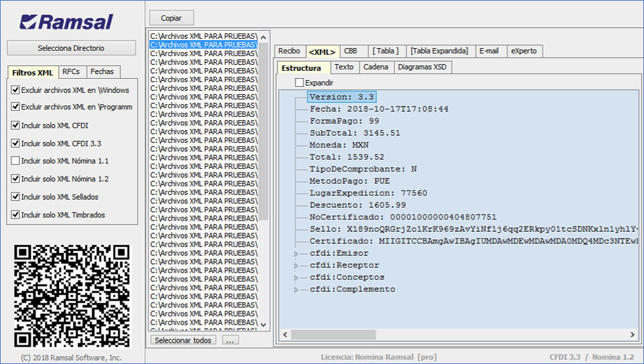Toggle Excluir archivos XML en \Programm checkbox
Viewport: 644px width, 364px height.
point(15,107)
